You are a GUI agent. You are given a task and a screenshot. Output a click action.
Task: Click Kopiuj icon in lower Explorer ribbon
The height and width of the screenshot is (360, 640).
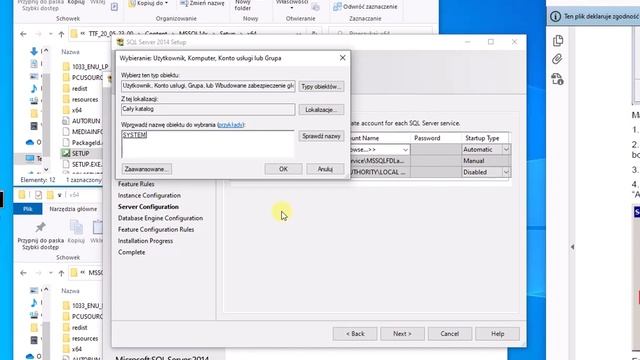tap(76, 227)
